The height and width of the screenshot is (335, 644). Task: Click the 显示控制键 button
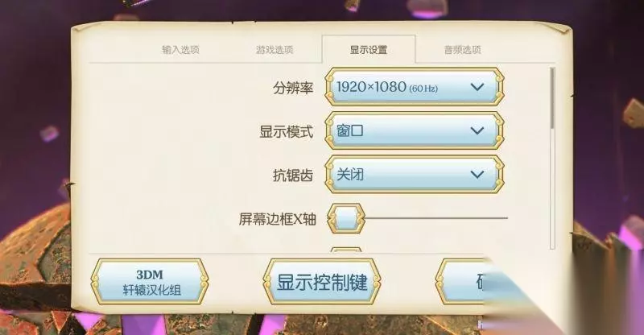click(x=322, y=282)
